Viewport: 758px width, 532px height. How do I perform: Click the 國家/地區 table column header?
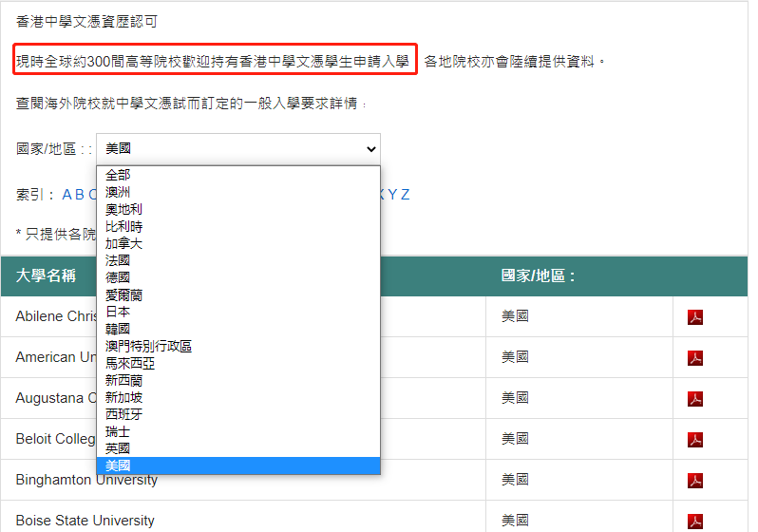click(x=538, y=275)
